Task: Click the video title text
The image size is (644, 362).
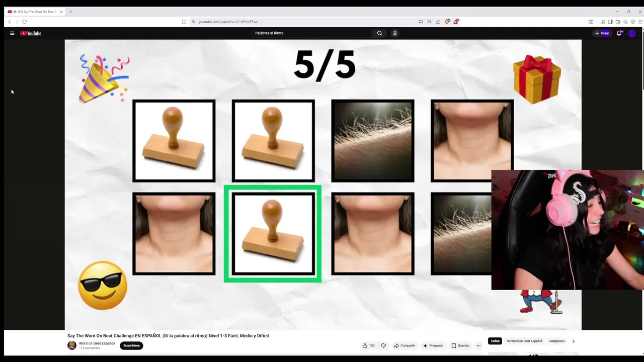Action: [x=168, y=336]
